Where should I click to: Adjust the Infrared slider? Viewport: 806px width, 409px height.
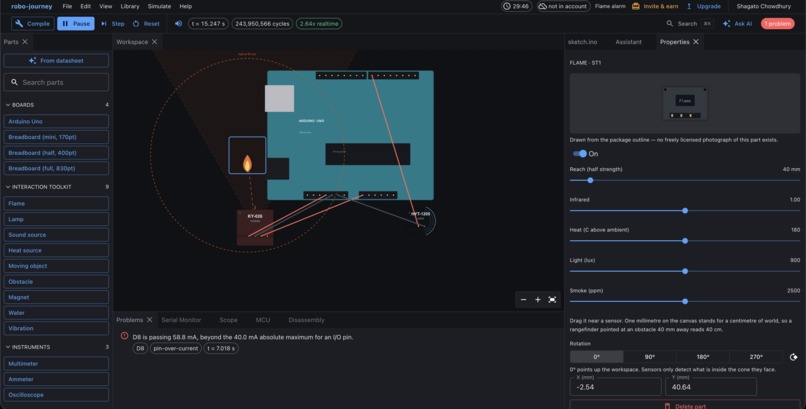[x=685, y=211]
